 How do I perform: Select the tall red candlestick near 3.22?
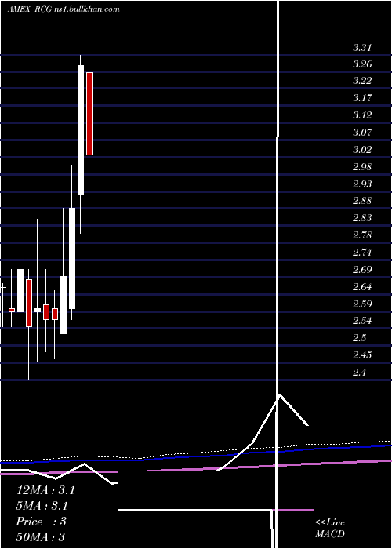tap(89, 114)
